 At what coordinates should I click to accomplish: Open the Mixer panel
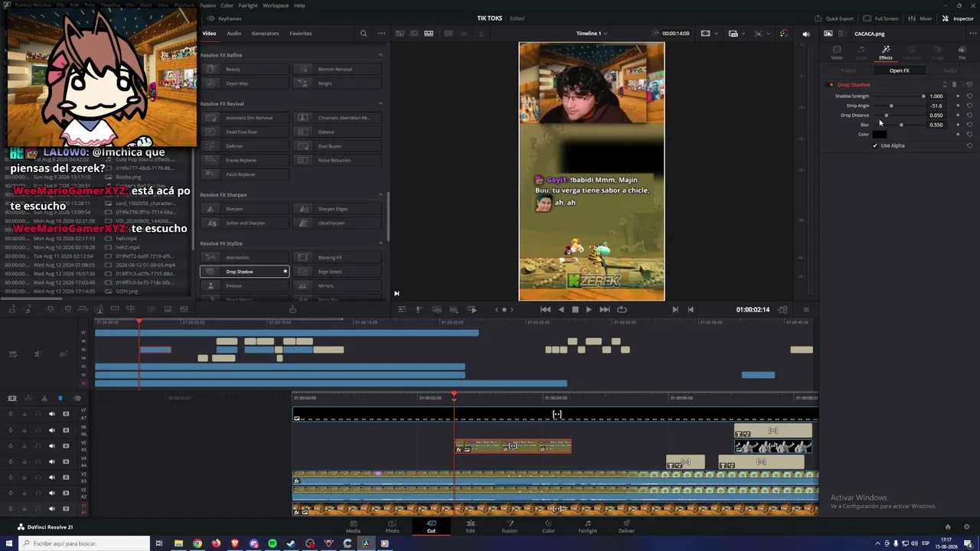(x=921, y=18)
